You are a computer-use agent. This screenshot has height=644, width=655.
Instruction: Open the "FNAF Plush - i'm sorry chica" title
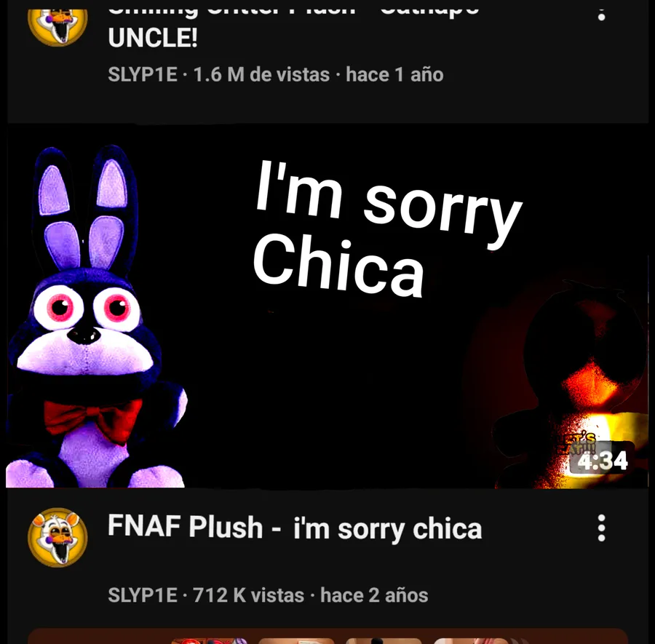[295, 528]
